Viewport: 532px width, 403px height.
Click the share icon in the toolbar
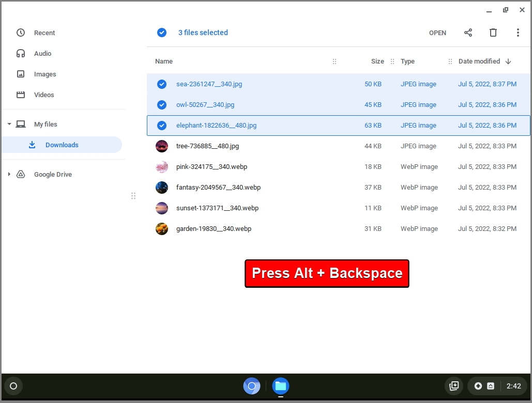(468, 33)
